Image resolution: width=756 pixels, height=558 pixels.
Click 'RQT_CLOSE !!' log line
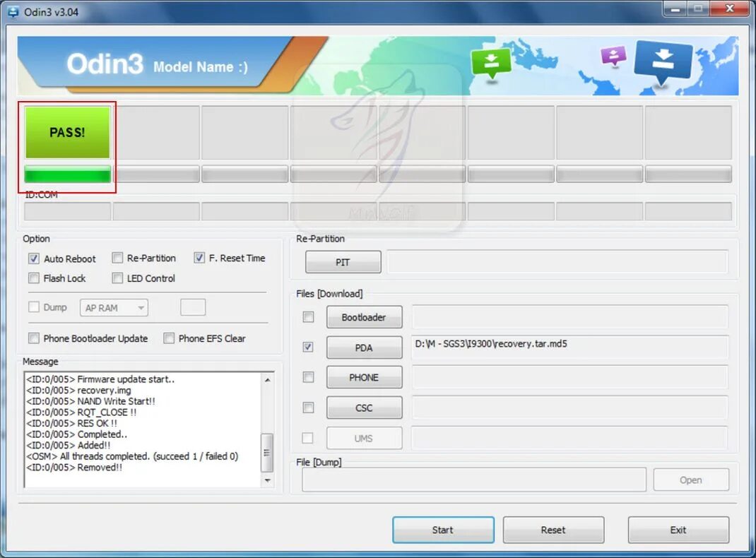pos(81,412)
